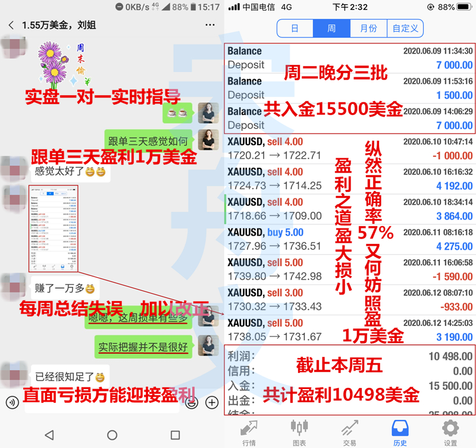Tap the chat message input field
Screen dimensions: 476x448
(102, 402)
